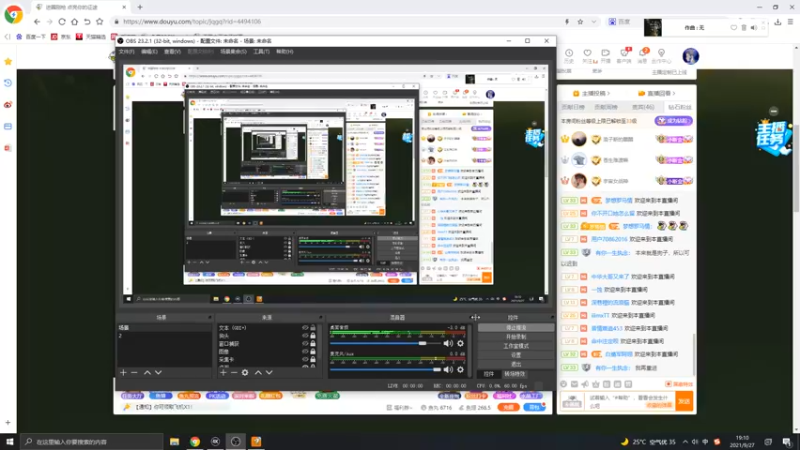Open OBS 设置 settings button
Viewport: 800px width, 450px height.
(x=516, y=355)
